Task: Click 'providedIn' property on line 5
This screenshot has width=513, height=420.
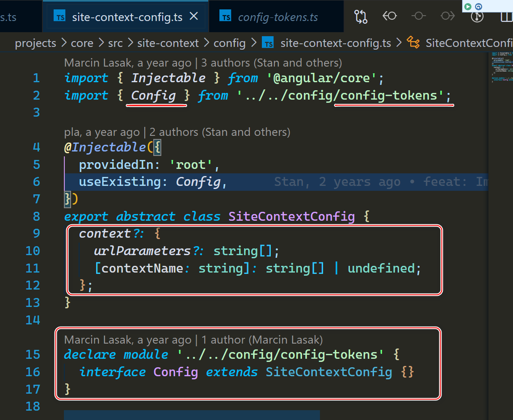Action: 116,164
